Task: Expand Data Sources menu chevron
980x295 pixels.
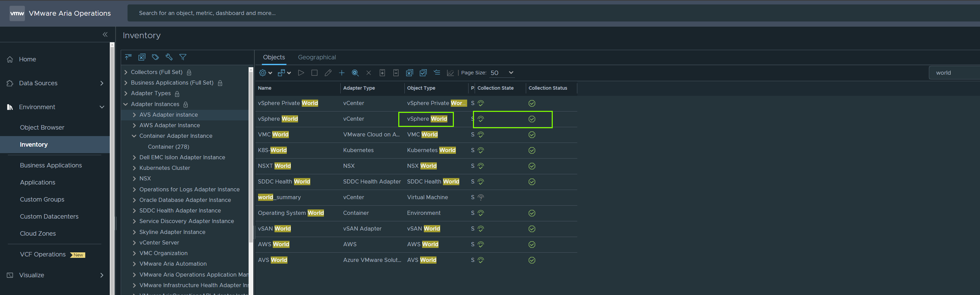Action: [102, 83]
